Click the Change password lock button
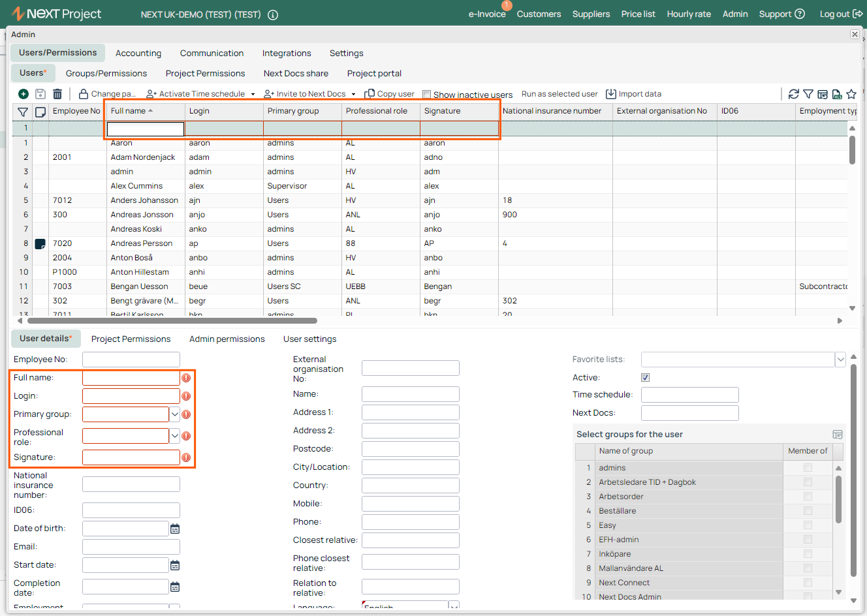 [x=107, y=94]
